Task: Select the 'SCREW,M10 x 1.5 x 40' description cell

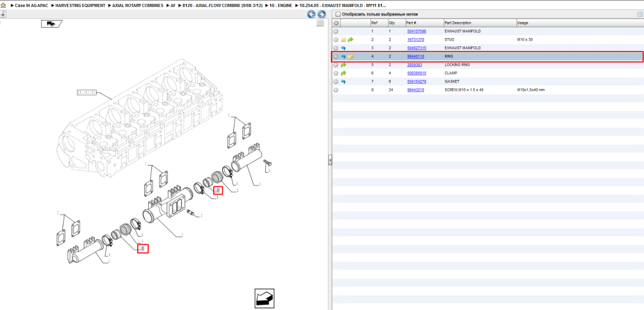Action: (464, 90)
